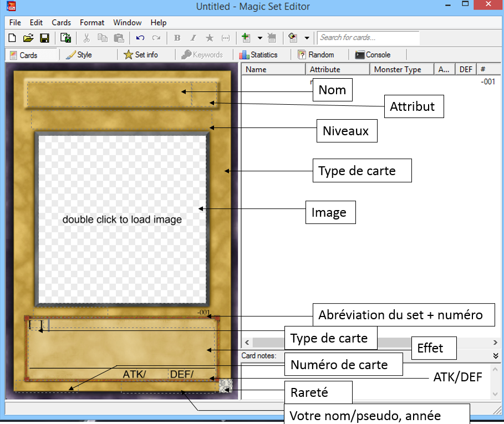The height and width of the screenshot is (424, 504).
Task: Sort card list by Monster Type column
Action: click(402, 69)
